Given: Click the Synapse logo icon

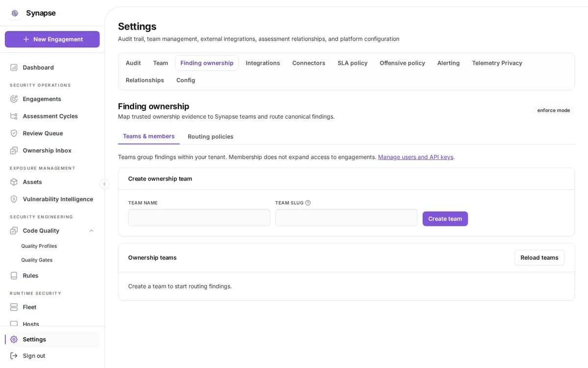Looking at the screenshot, I should coord(15,13).
